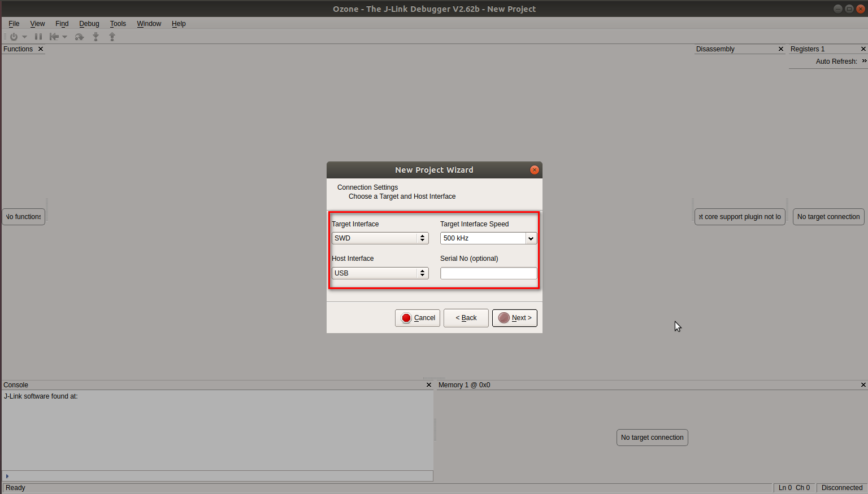Click 'J-Link software found at:' console line
Viewport: 868px width, 494px height.
pyautogui.click(x=41, y=396)
